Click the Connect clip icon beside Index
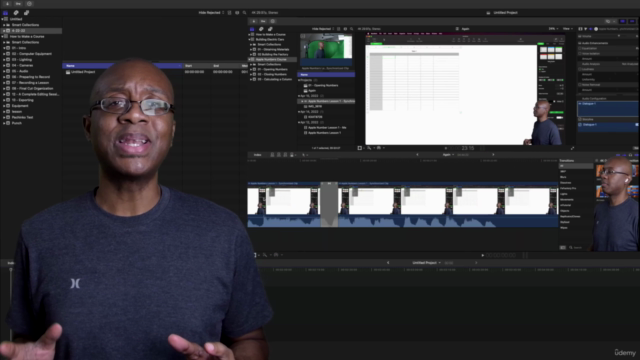The width and height of the screenshot is (640, 360). (272, 155)
